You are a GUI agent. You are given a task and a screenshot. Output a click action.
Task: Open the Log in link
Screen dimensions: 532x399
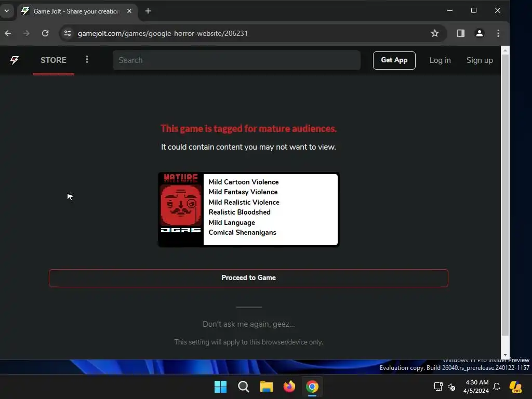(x=440, y=60)
